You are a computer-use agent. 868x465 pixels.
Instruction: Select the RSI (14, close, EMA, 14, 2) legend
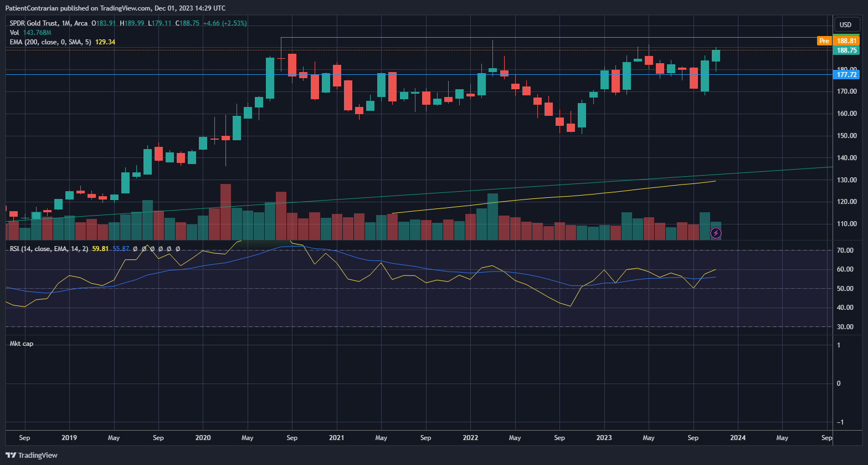point(49,249)
